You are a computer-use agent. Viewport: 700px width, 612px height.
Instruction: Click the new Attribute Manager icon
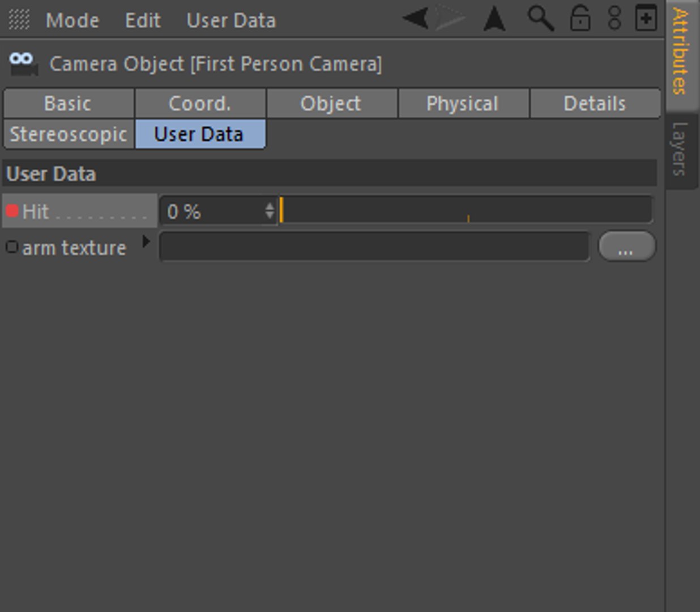click(646, 19)
